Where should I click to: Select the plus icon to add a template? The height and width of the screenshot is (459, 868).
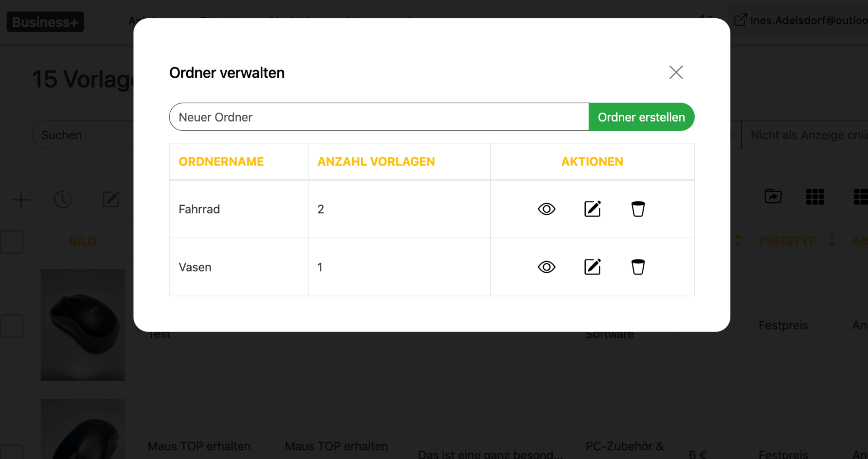click(x=21, y=199)
